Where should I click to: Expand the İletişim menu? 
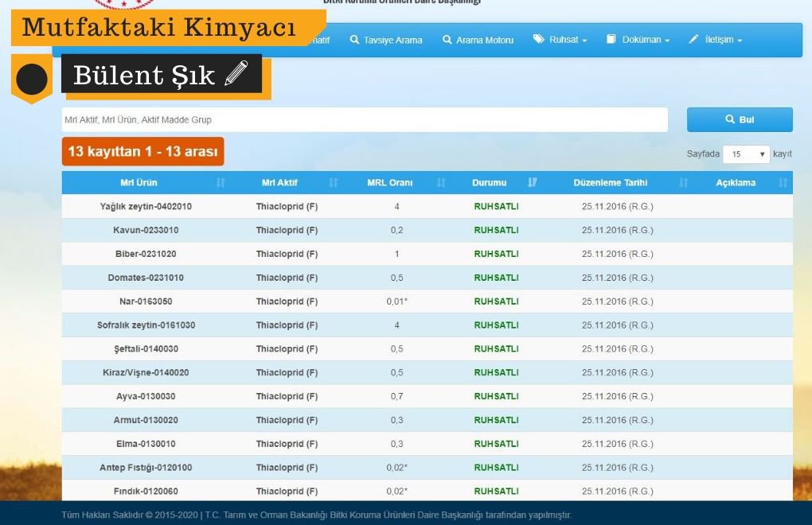tap(716, 39)
